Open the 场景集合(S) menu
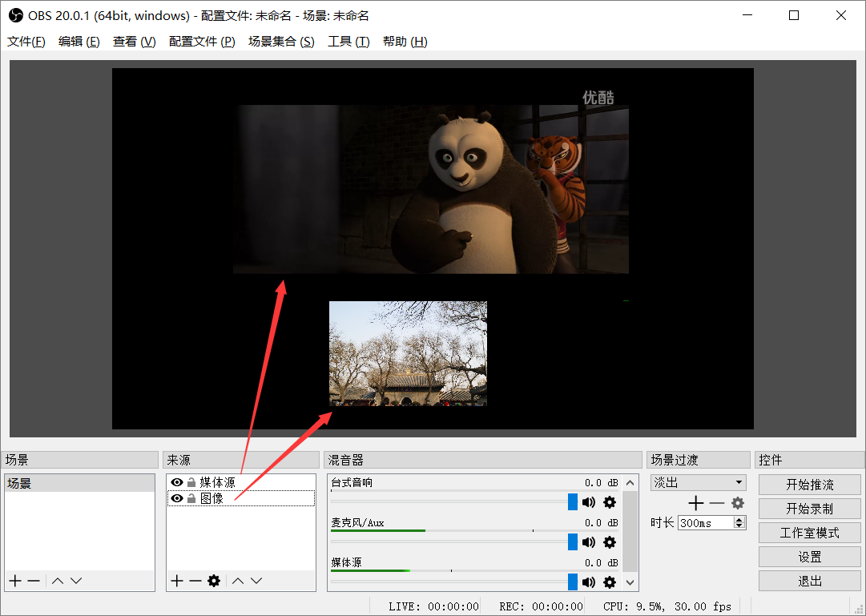866x616 pixels. click(281, 42)
